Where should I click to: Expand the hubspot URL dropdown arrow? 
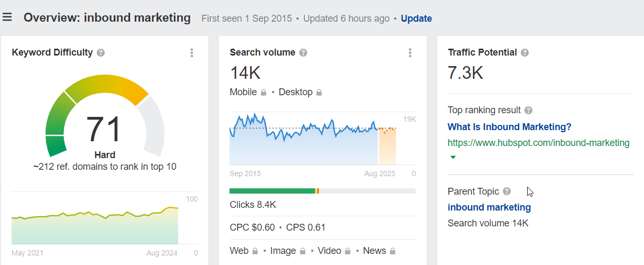(x=453, y=157)
